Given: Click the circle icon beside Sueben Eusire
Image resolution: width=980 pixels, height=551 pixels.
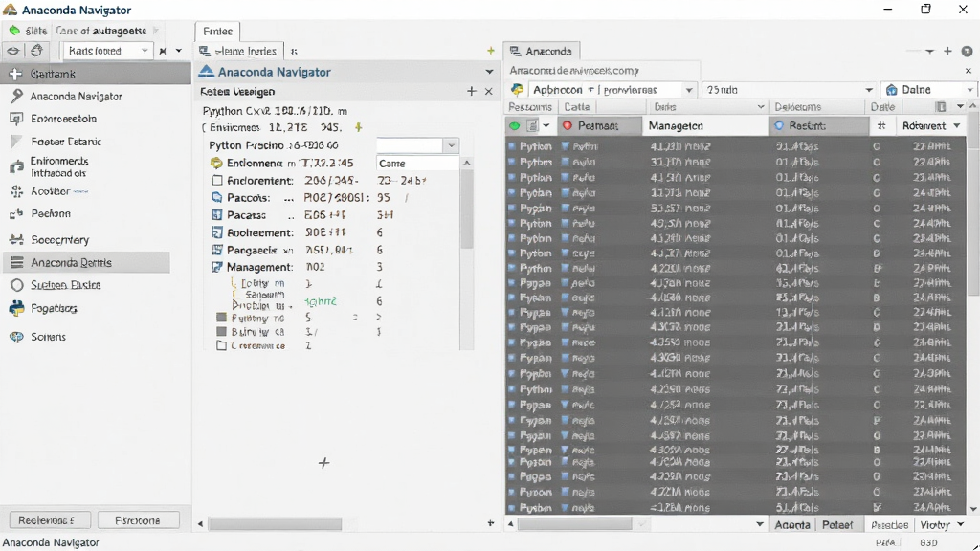Looking at the screenshot, I should tap(17, 285).
